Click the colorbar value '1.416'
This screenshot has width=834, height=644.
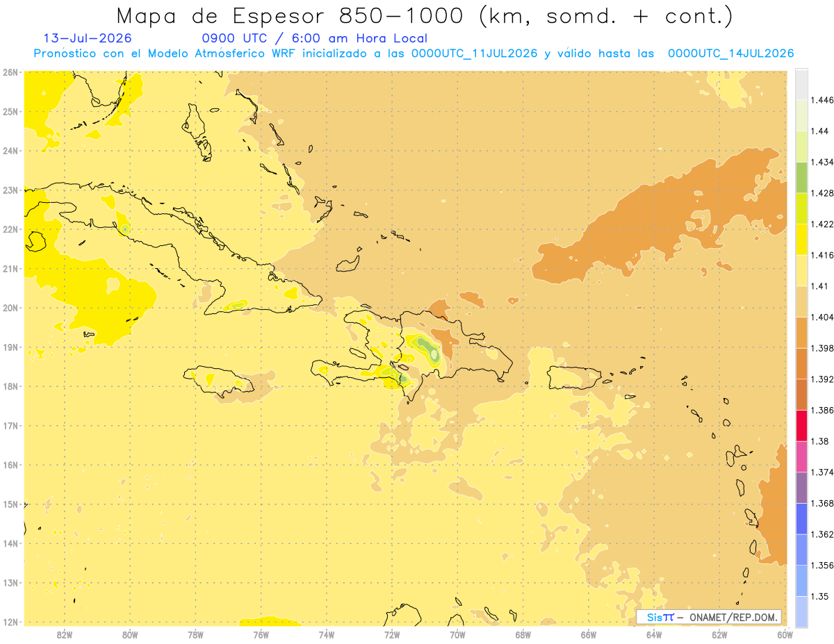(x=823, y=255)
